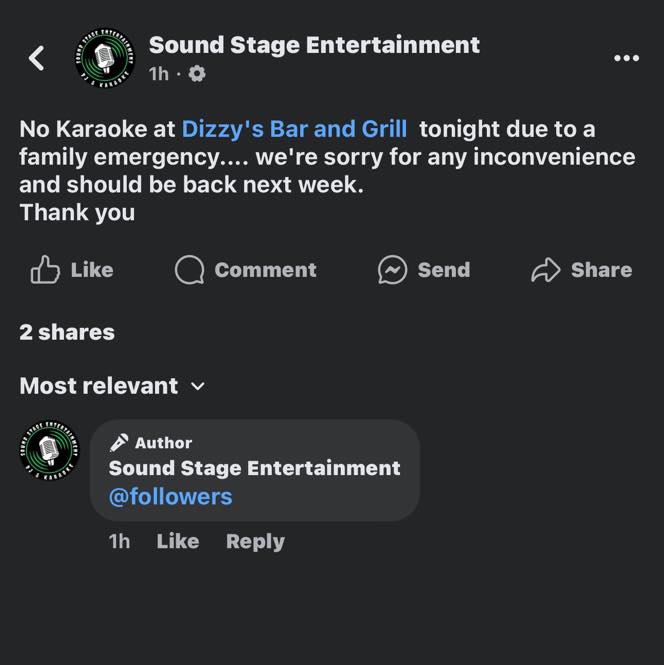
Task: Open Sound Stage Entertainment page profile picture
Action: (x=105, y=58)
